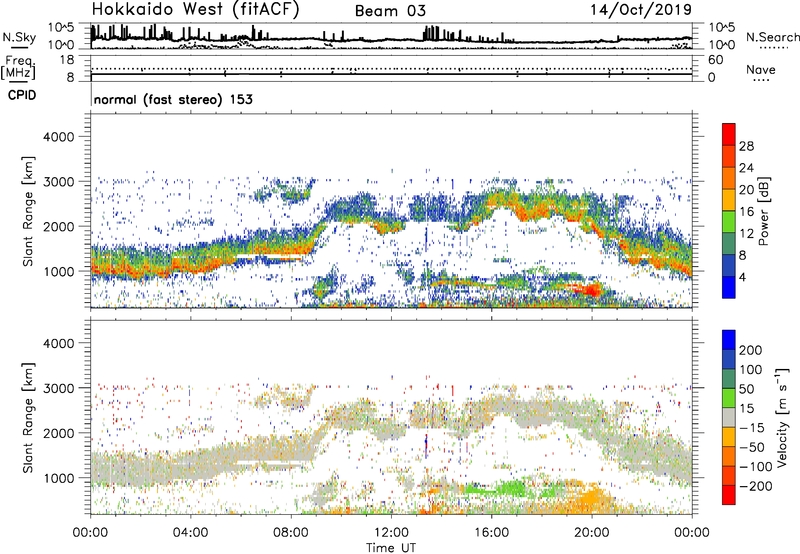This screenshot has height=554, width=800.
Task: Click the 'Nave' legend label
Action: pos(761,69)
